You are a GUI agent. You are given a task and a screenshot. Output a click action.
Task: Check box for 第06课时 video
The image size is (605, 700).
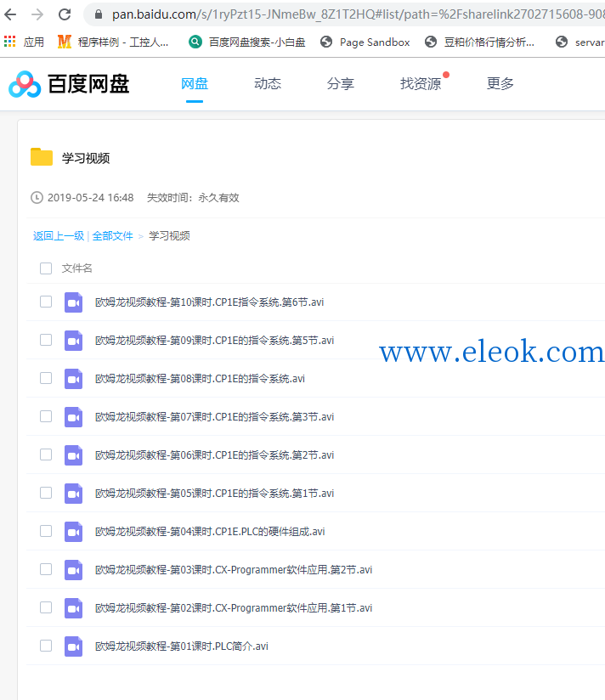click(46, 454)
